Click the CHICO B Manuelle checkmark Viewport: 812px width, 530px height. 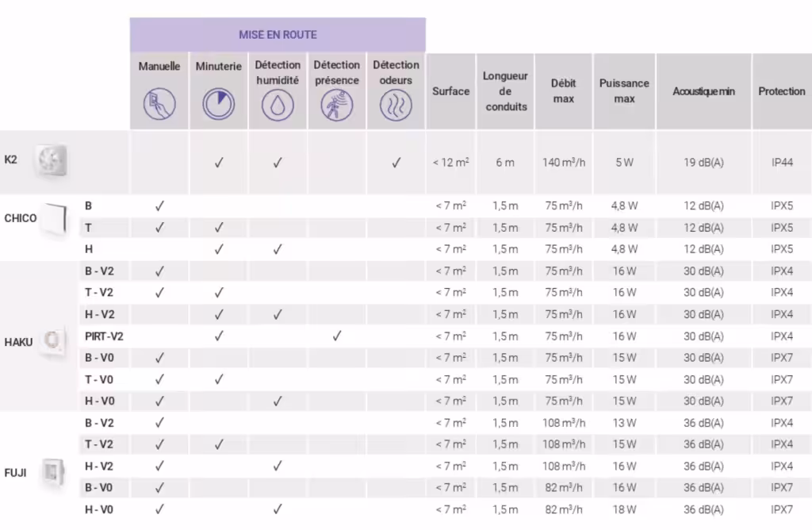pos(159,206)
